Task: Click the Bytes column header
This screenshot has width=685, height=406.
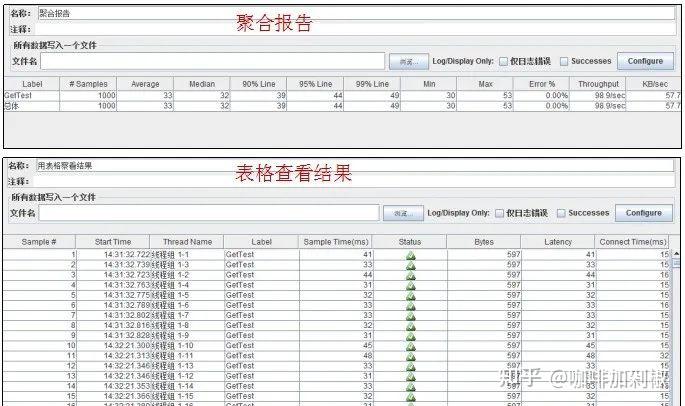Action: click(x=484, y=242)
